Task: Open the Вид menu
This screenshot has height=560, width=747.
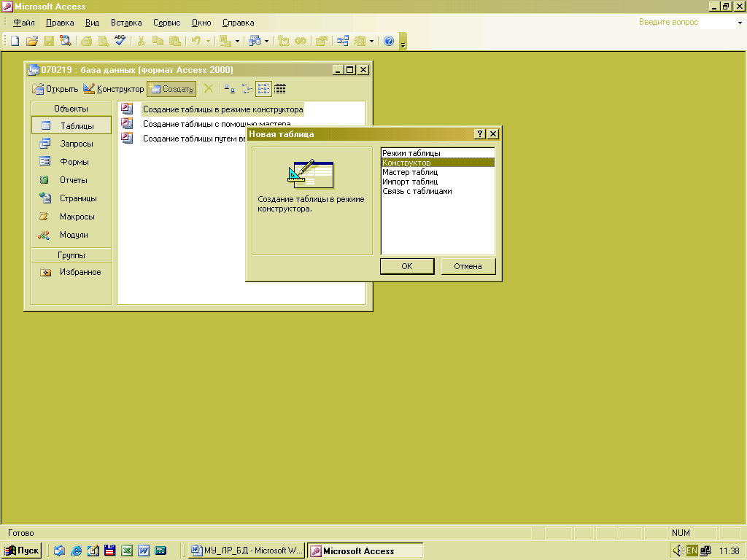Action: tap(92, 23)
